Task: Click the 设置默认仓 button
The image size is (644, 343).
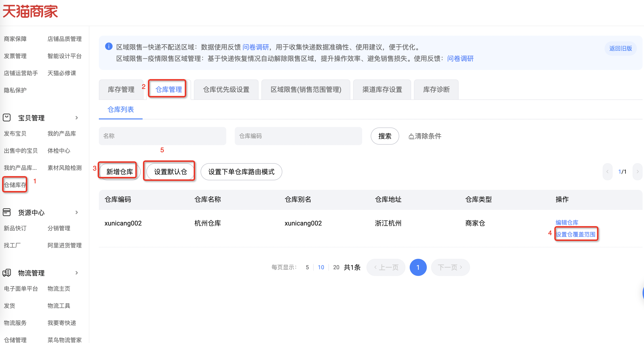Action: (170, 172)
